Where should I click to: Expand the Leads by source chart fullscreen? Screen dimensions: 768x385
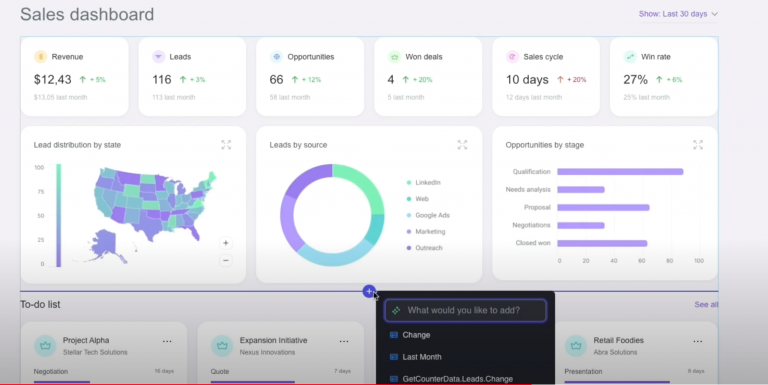click(462, 144)
